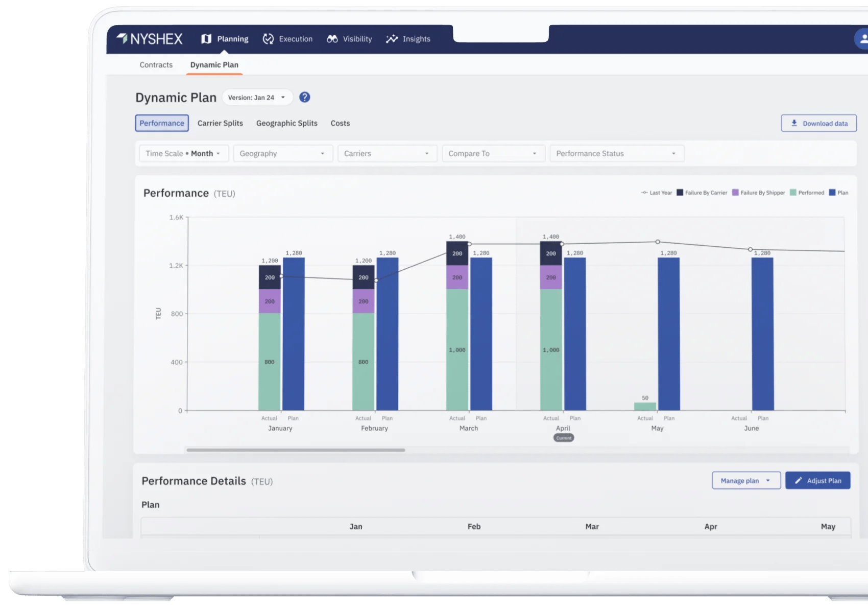Switch to the Costs view
Image resolution: width=868 pixels, height=608 pixels.
pos(340,123)
